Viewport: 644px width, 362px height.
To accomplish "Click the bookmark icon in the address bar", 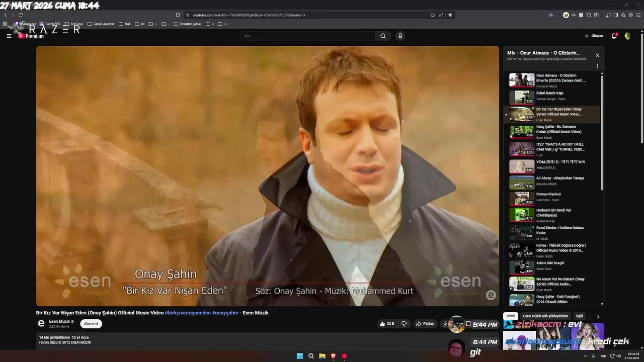I will [x=178, y=15].
